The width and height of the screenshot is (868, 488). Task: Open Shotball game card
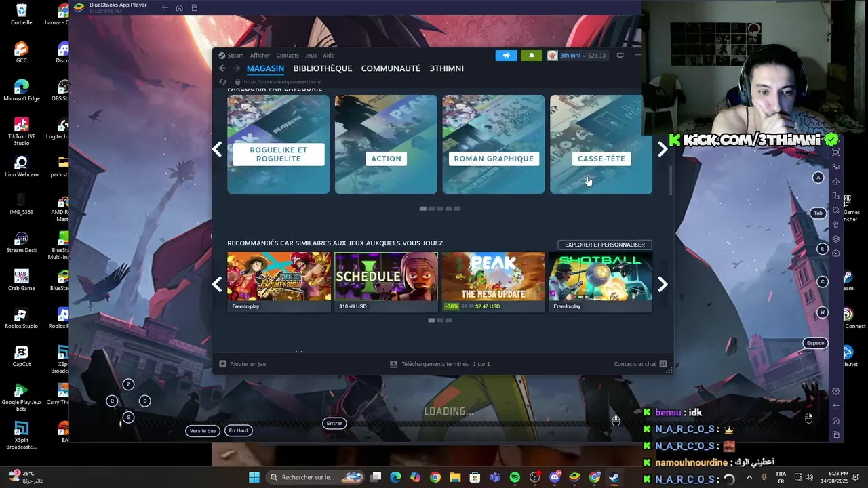point(600,282)
